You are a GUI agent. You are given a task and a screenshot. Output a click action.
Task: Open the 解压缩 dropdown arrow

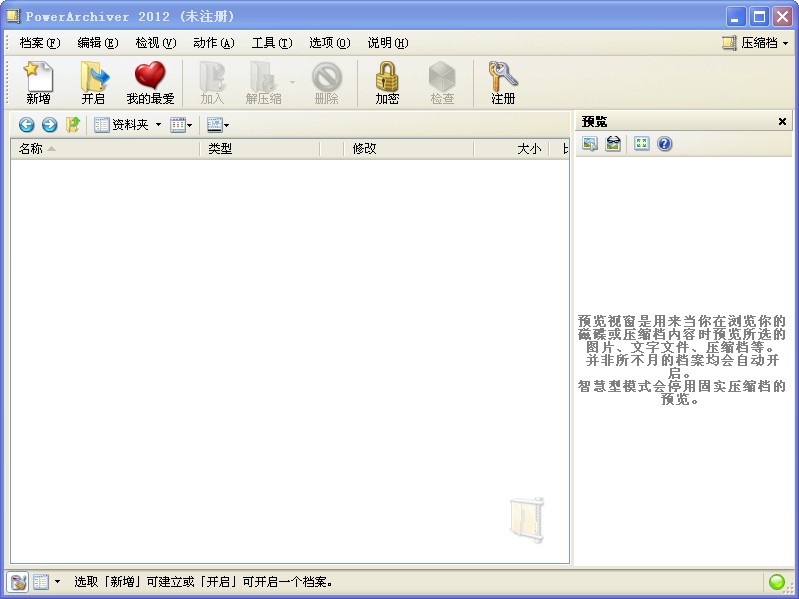(x=292, y=82)
